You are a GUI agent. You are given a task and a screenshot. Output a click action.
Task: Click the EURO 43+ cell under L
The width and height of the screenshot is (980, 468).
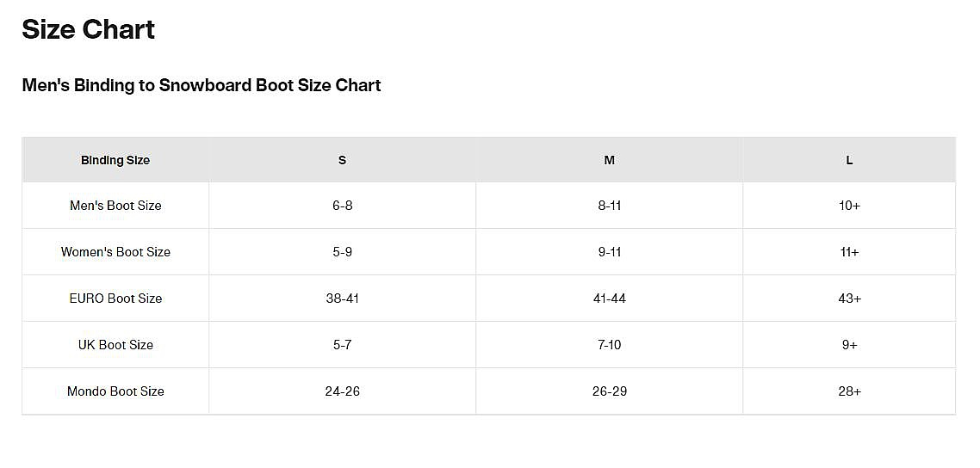coord(849,299)
